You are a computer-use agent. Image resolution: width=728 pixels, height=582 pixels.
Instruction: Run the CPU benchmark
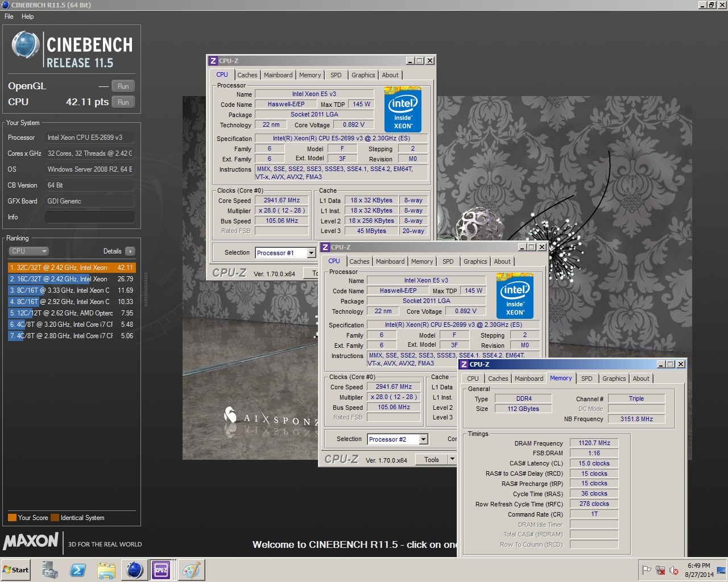[x=123, y=102]
